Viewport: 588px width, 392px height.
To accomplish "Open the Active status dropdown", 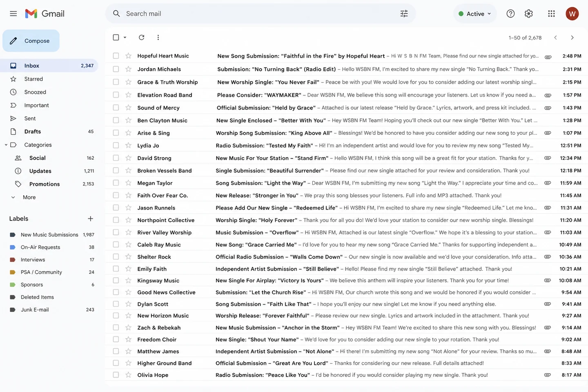I will coord(475,13).
